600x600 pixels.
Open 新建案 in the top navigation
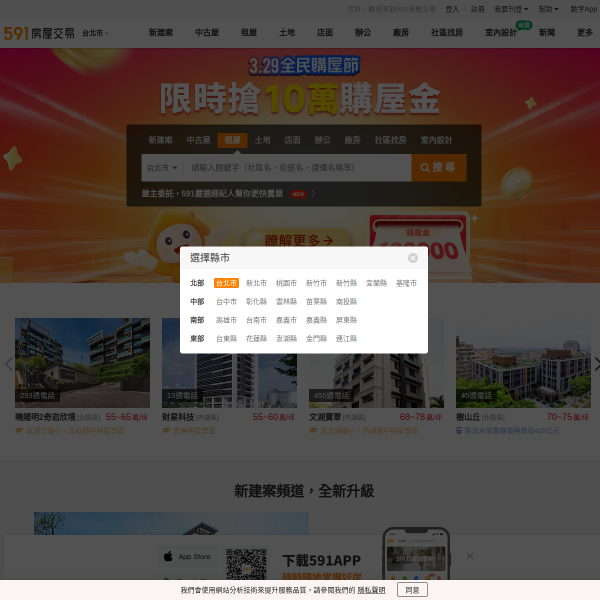(161, 33)
